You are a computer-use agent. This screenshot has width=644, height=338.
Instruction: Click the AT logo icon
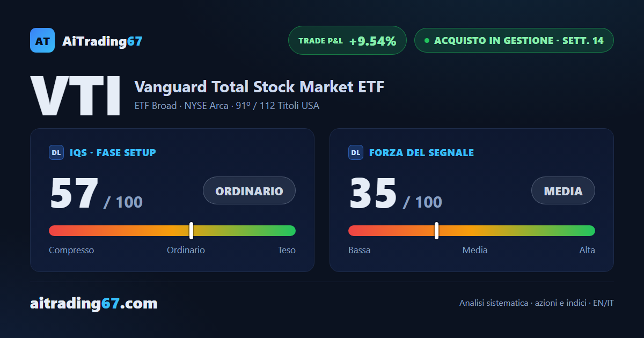click(42, 40)
